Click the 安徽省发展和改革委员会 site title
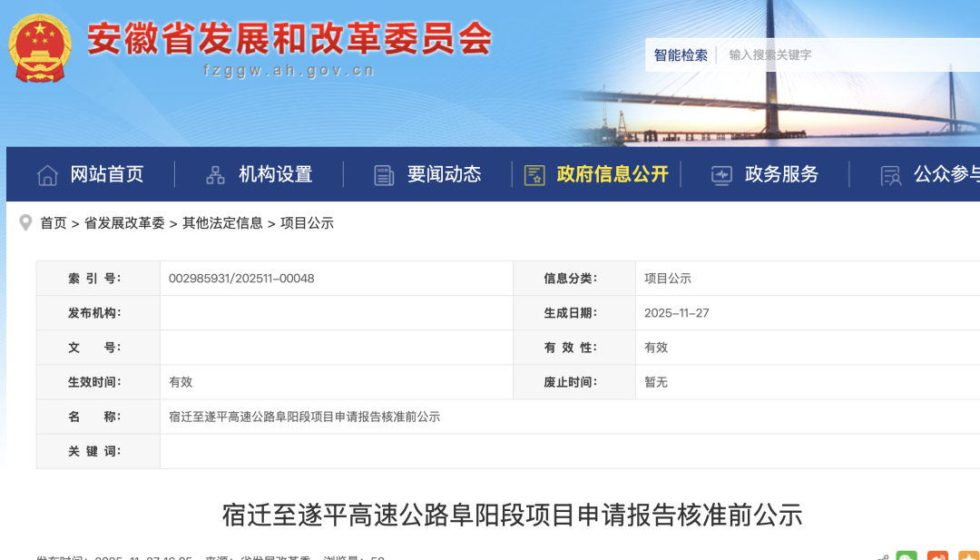The width and height of the screenshot is (980, 560). (289, 39)
